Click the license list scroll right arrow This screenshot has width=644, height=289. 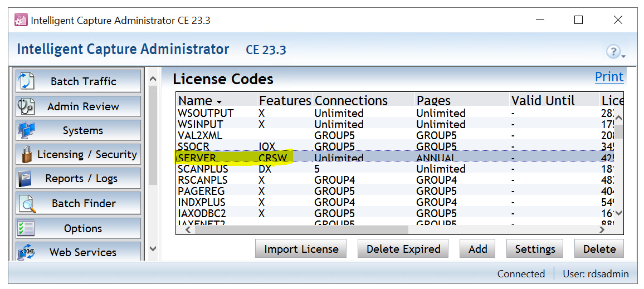602,229
